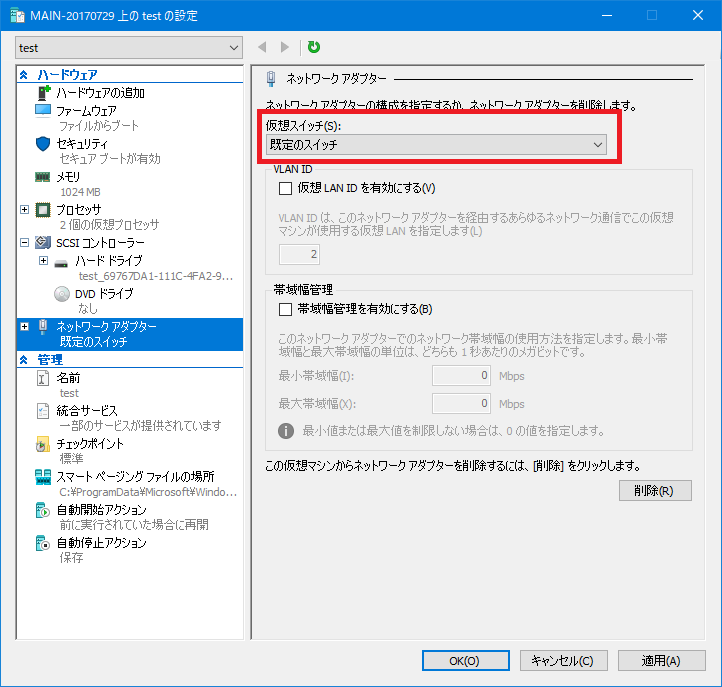Expand the プロセッサ tree node
This screenshot has width=722, height=687.
[x=25, y=210]
